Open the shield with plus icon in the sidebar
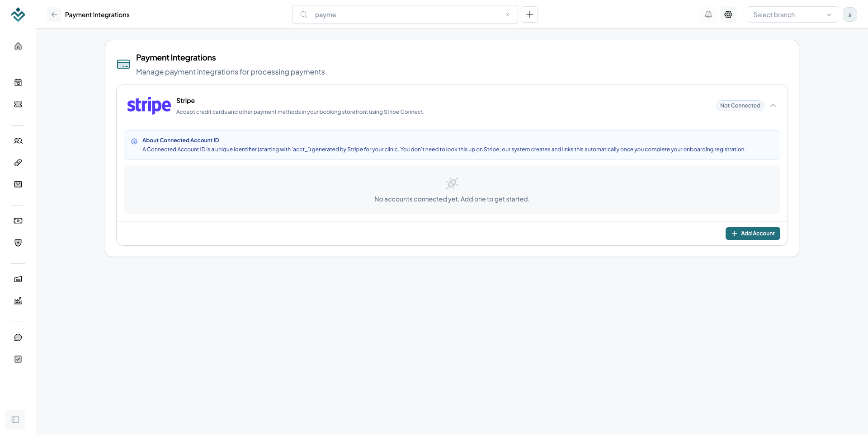 coord(18,243)
